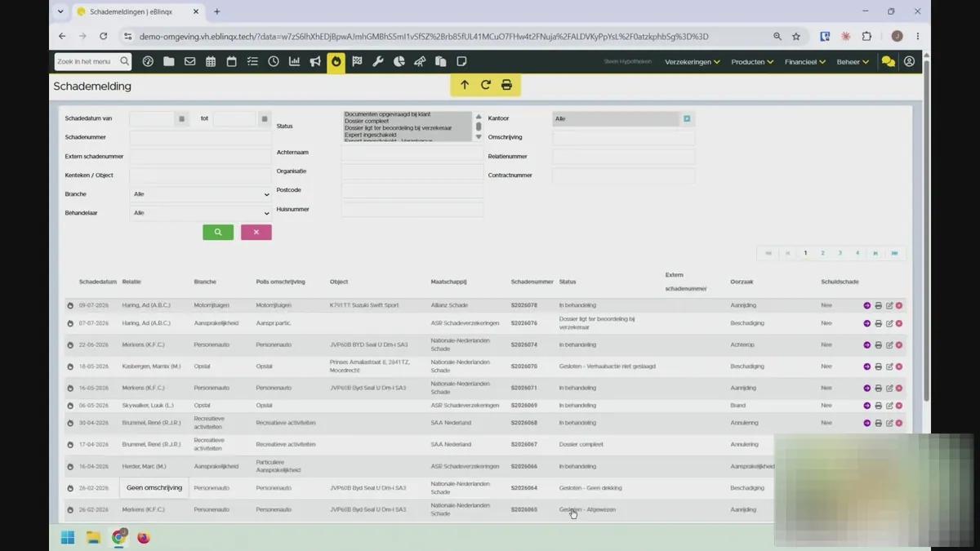Click the green search button

pyautogui.click(x=218, y=232)
